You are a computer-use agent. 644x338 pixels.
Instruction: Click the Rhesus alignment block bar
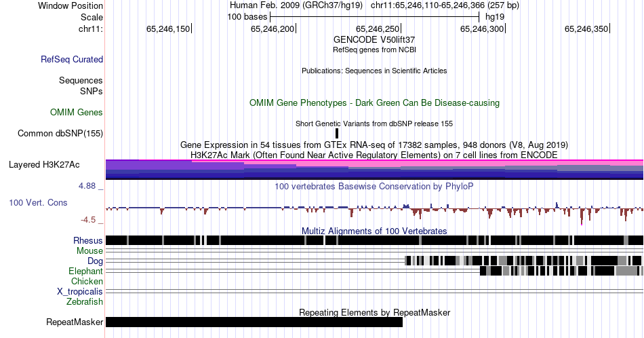point(375,240)
